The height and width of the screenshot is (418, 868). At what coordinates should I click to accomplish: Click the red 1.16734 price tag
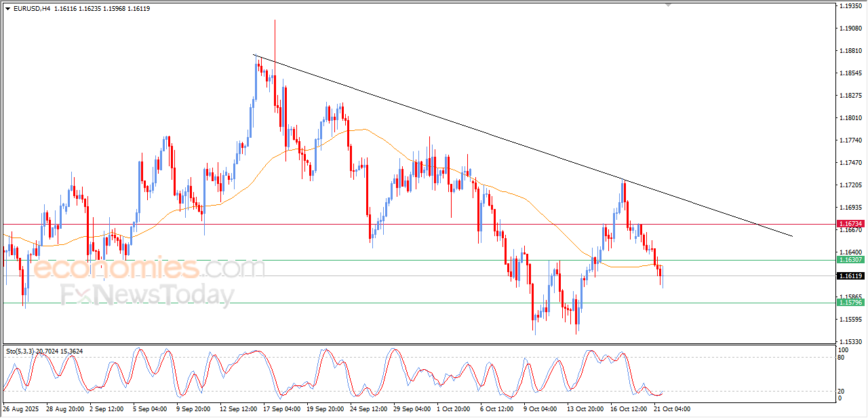[850, 224]
